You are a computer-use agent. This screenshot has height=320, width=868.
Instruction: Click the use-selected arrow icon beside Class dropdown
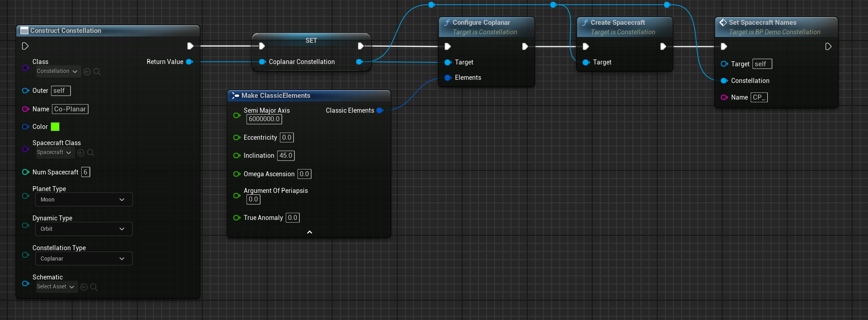pos(87,72)
